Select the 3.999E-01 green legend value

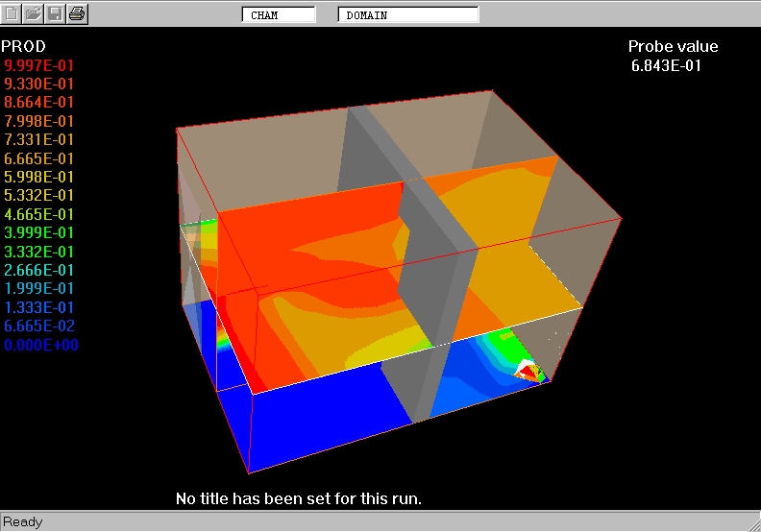(x=39, y=232)
